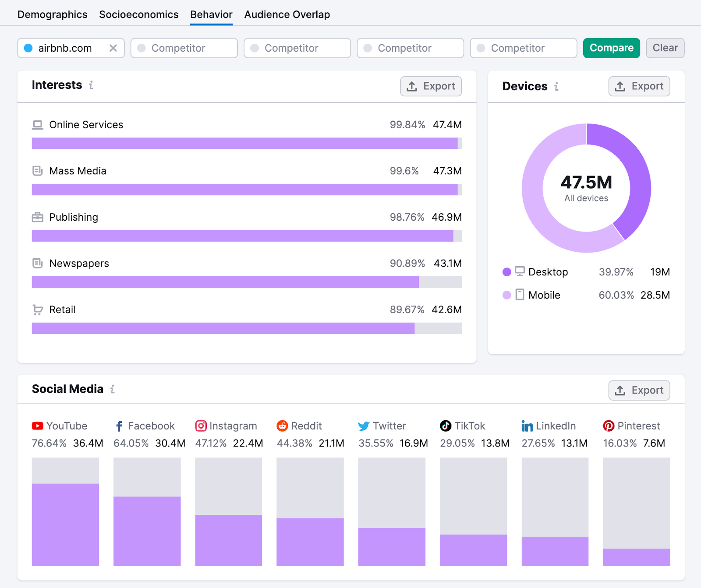Click the Newspapers progress bar
Screen dimensions: 701x588
tap(247, 282)
